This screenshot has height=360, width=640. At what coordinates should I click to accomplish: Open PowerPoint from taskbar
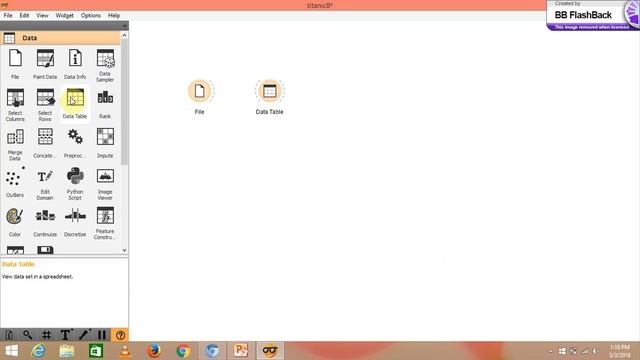tap(241, 351)
